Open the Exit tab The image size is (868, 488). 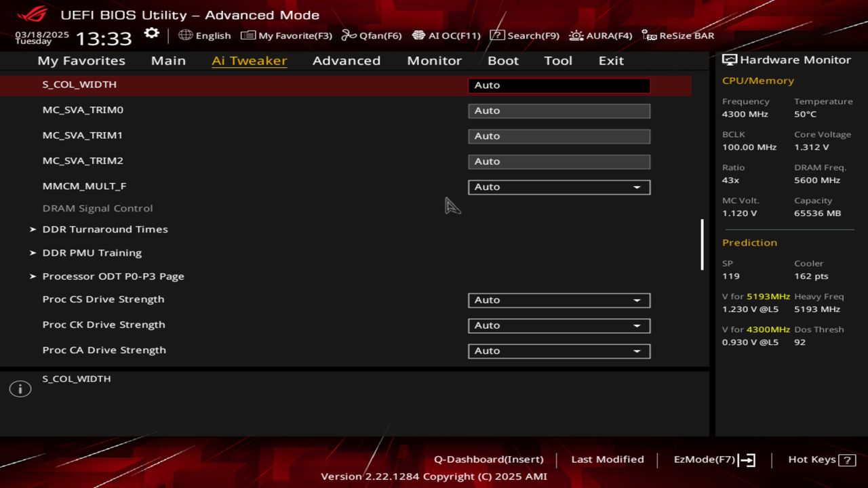[x=611, y=60]
